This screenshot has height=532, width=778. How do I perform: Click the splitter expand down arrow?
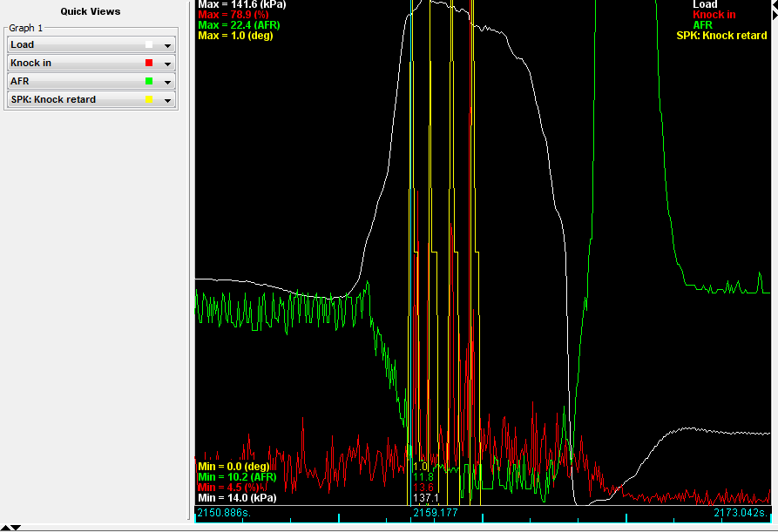(16, 528)
